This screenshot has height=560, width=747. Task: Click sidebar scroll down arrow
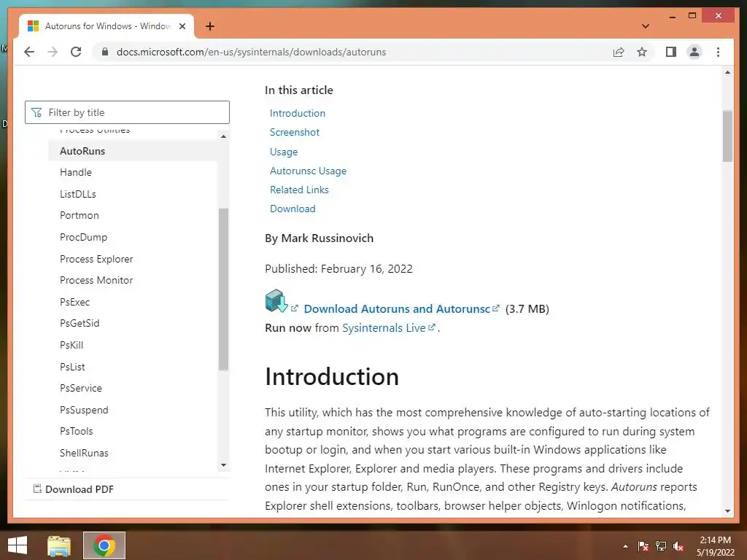click(223, 465)
